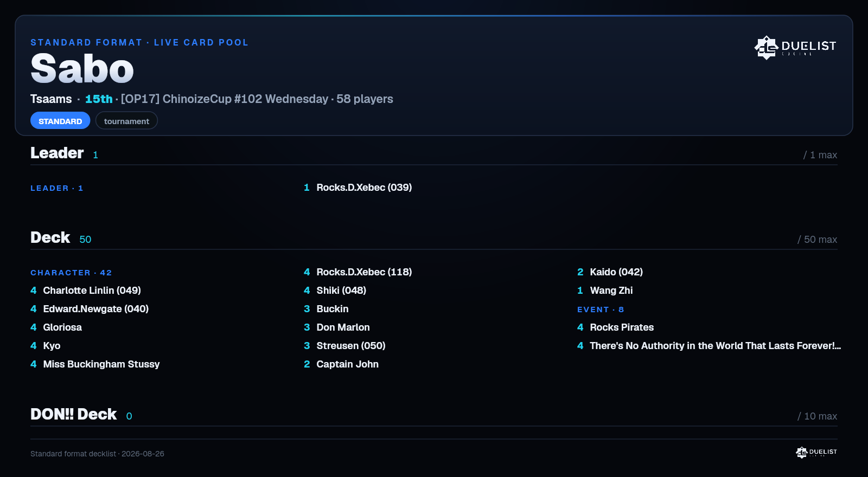Open the Streusen (050) card entry
This screenshot has width=868, height=477.
tap(344, 346)
